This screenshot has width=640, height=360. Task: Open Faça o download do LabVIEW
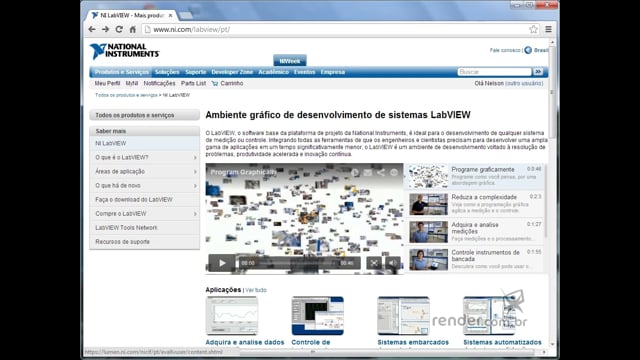(x=144, y=200)
